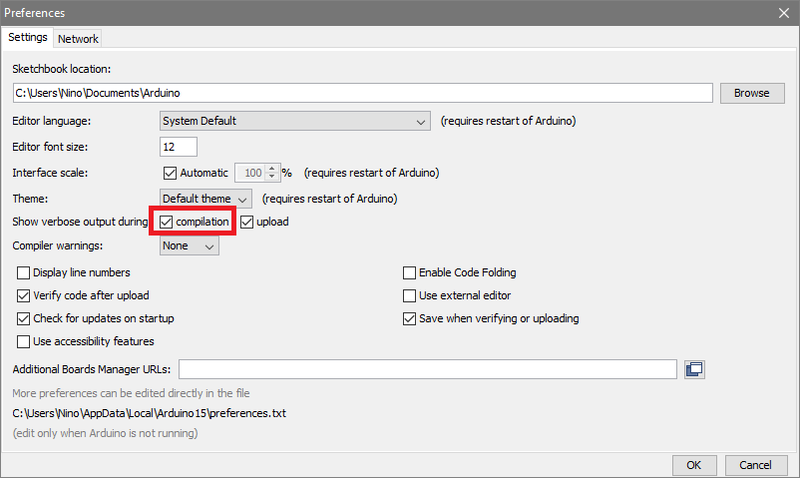This screenshot has height=478, width=800.
Task: Expand Compiler warnings dropdown
Action: (189, 245)
